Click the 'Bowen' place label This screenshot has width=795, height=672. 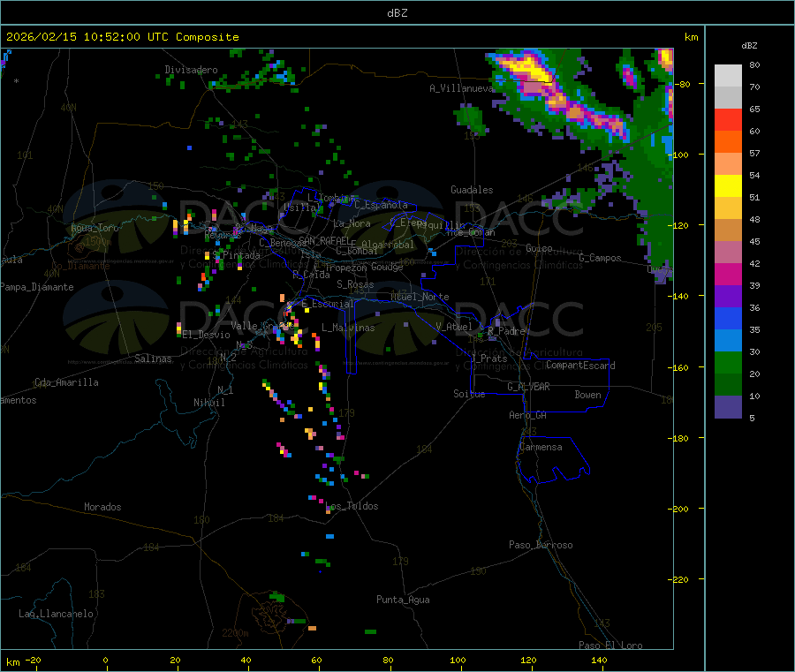tap(587, 395)
